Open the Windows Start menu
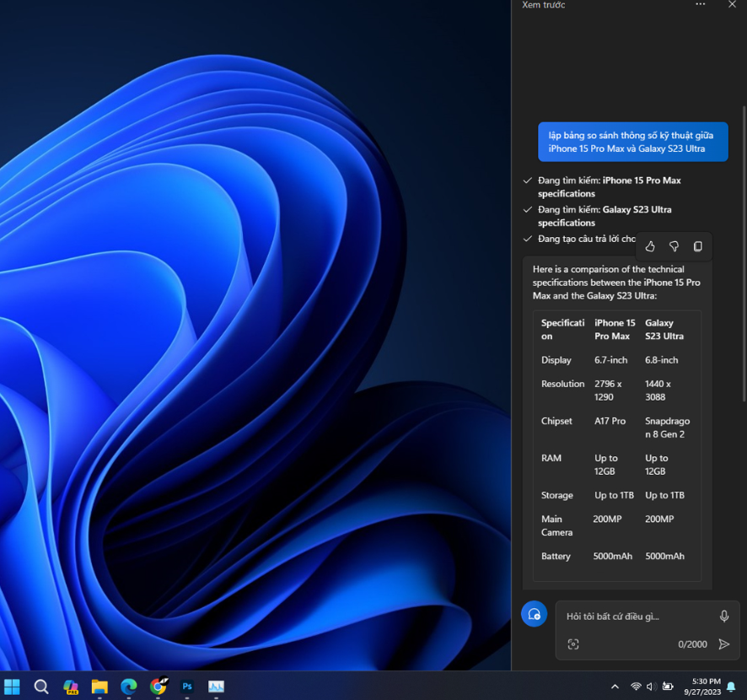 12,687
